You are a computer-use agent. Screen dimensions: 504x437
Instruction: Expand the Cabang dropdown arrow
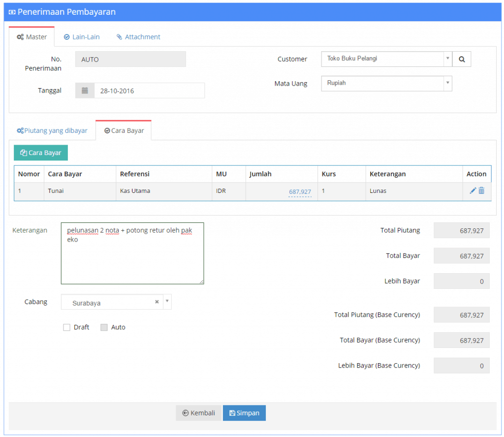point(167,301)
